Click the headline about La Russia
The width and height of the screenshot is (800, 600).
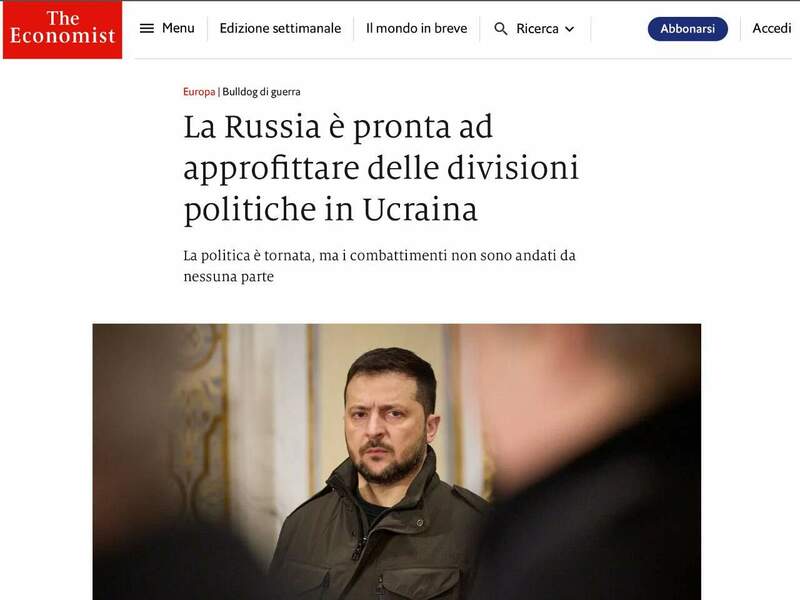point(381,168)
